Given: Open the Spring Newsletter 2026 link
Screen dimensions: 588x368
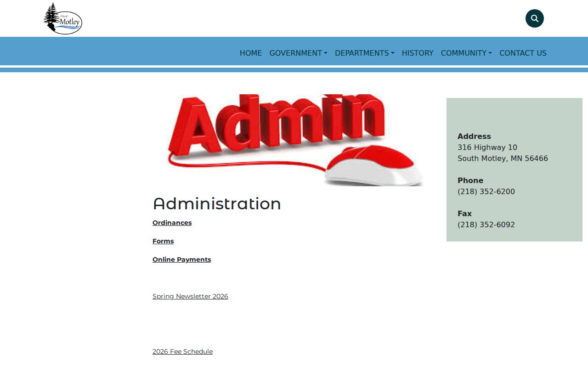Looking at the screenshot, I should pyautogui.click(x=190, y=296).
